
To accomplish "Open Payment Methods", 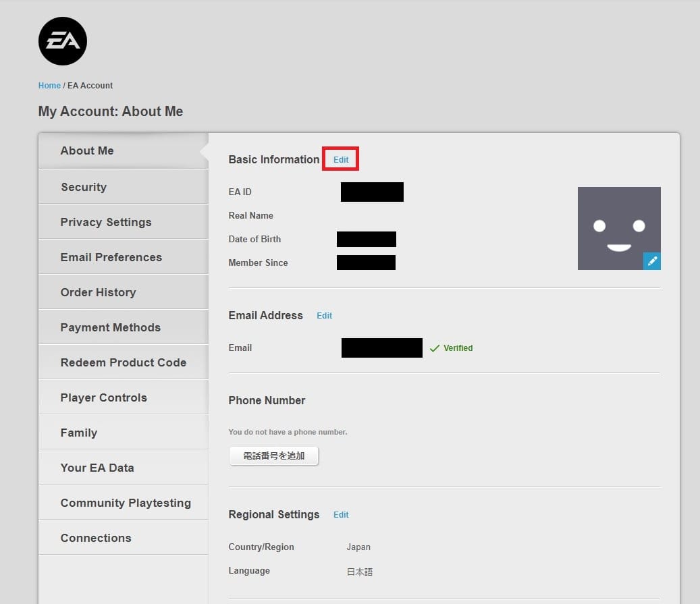I will [124, 327].
